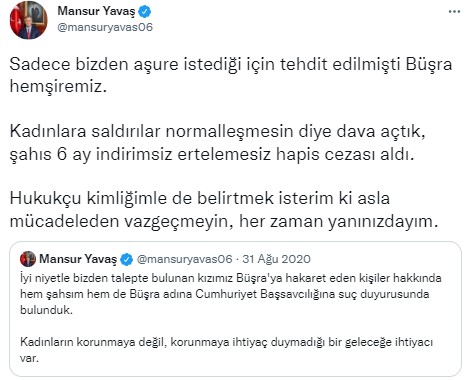Click the paragraph starting "Hukukçu kimliğimle"
The width and height of the screenshot is (475, 380).
click(x=223, y=210)
